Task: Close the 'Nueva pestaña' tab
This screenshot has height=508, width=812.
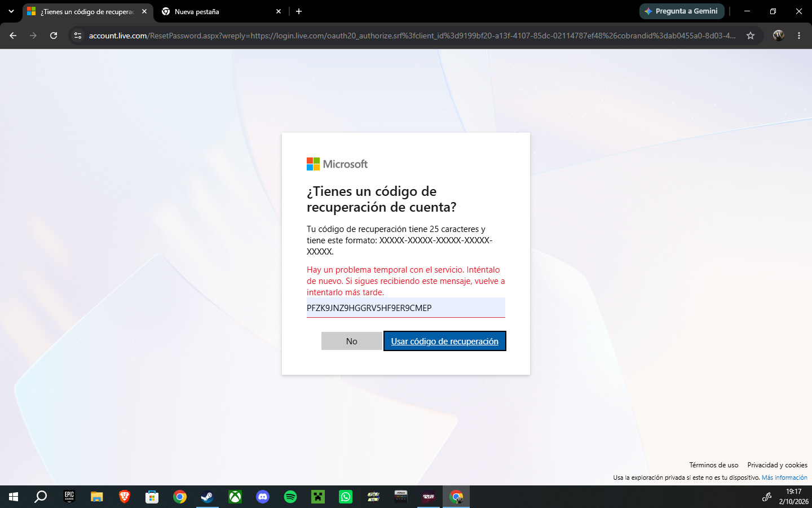Action: [279, 11]
